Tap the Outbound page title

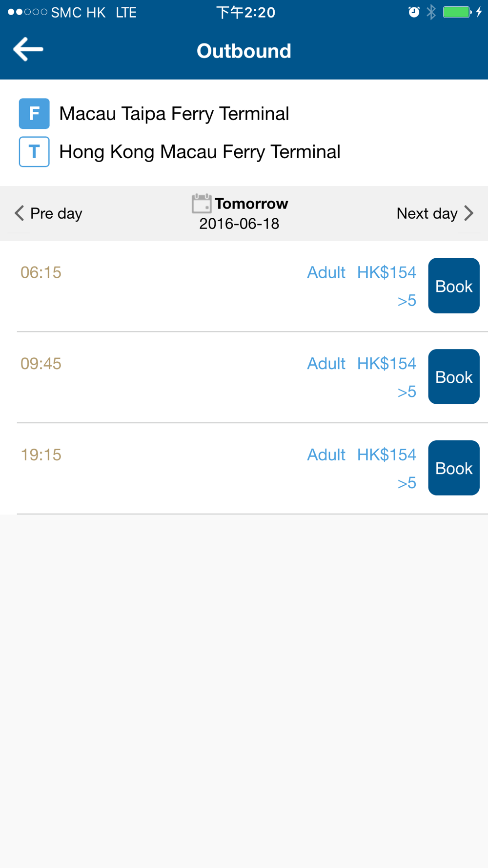pyautogui.click(x=244, y=51)
